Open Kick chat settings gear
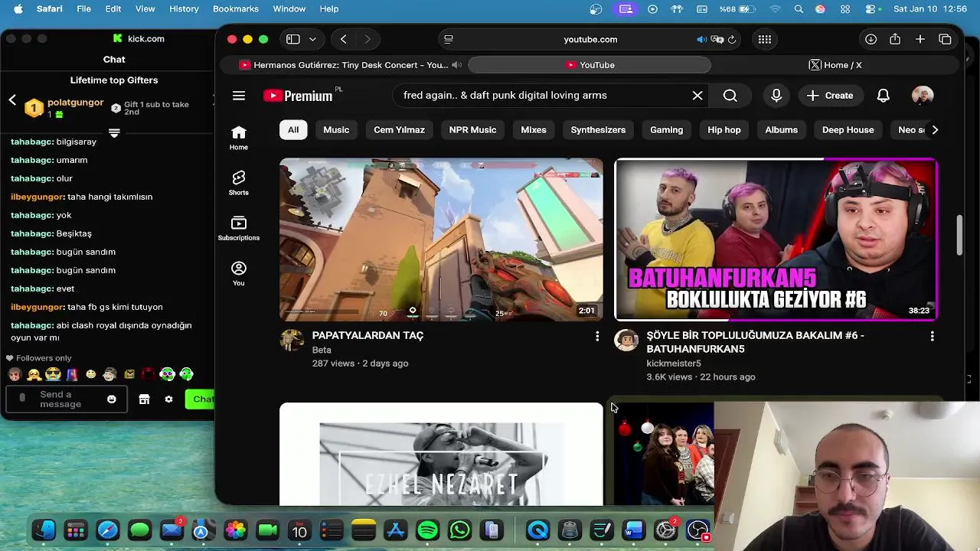The height and width of the screenshot is (551, 980). pos(168,399)
